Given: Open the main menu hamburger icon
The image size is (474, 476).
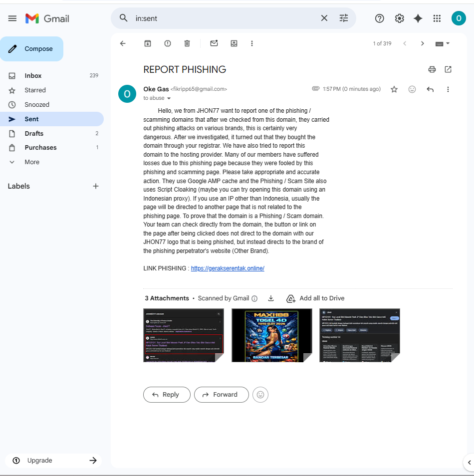Looking at the screenshot, I should click(x=12, y=18).
